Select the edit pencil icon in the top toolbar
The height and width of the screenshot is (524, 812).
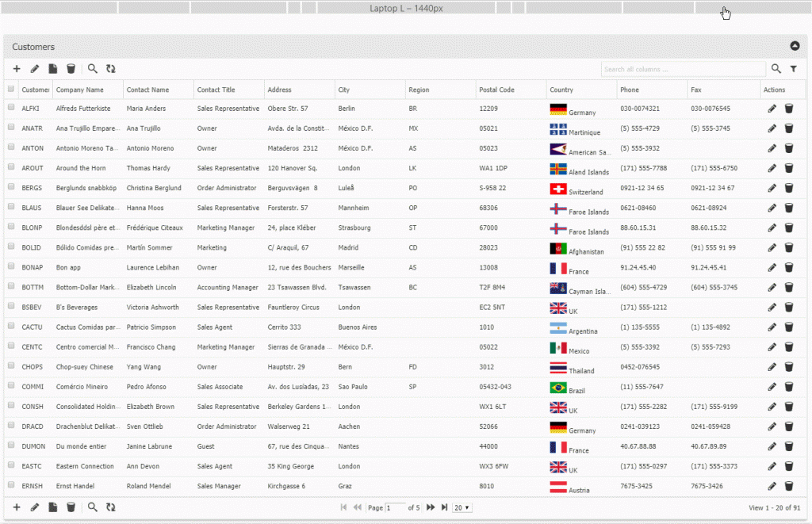[x=35, y=68]
